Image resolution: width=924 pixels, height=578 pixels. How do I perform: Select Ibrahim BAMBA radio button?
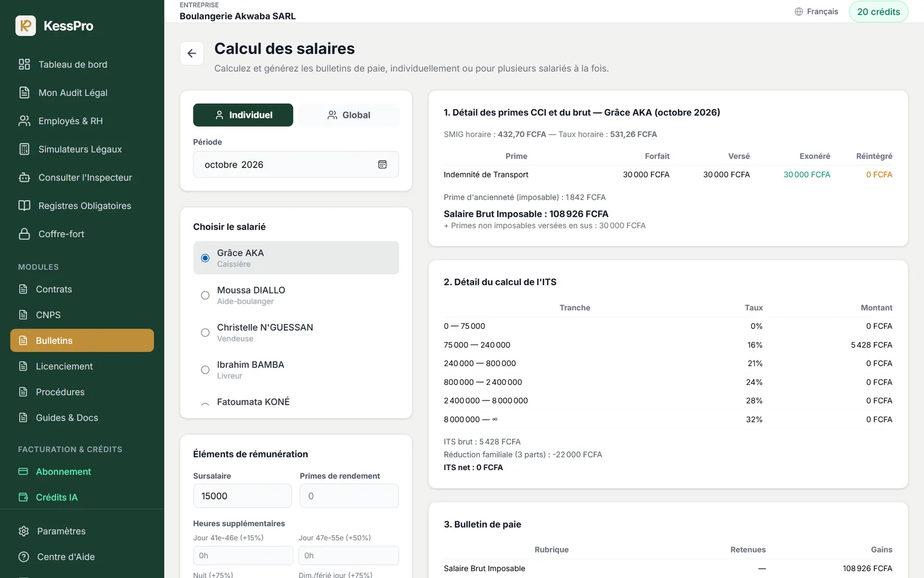click(x=205, y=370)
